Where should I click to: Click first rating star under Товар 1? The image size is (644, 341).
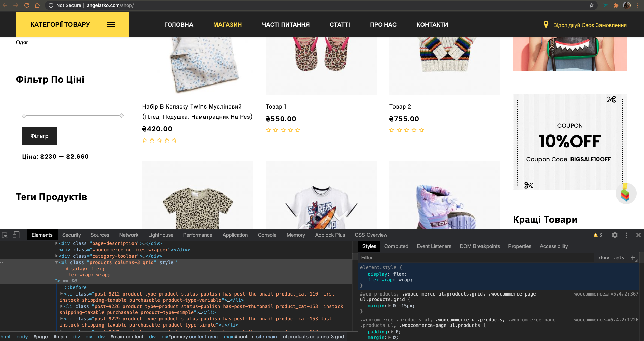pos(268,130)
